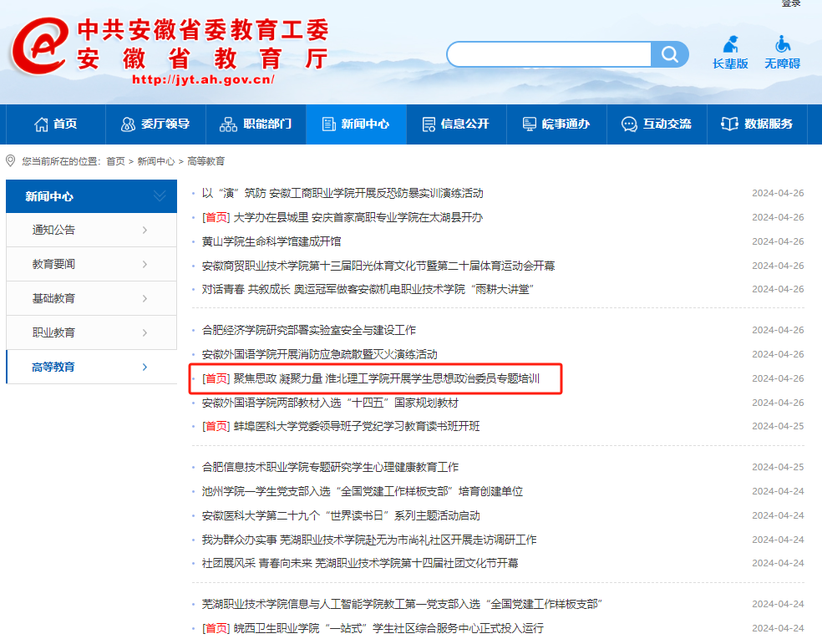Open the 长辈版 elder mode icon

(x=730, y=52)
